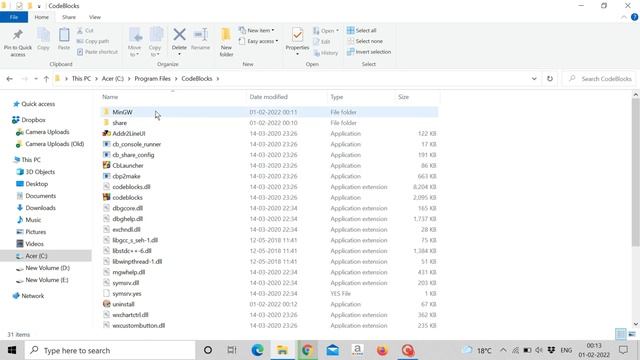
Task: Click the Copy icon in Clipboard group
Action: (x=43, y=35)
